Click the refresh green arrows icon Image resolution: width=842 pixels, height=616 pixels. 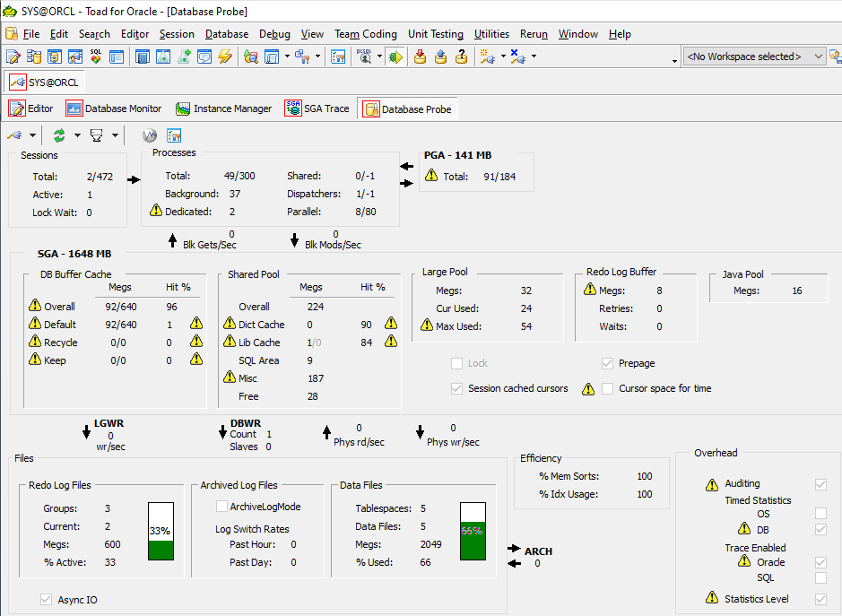(59, 135)
